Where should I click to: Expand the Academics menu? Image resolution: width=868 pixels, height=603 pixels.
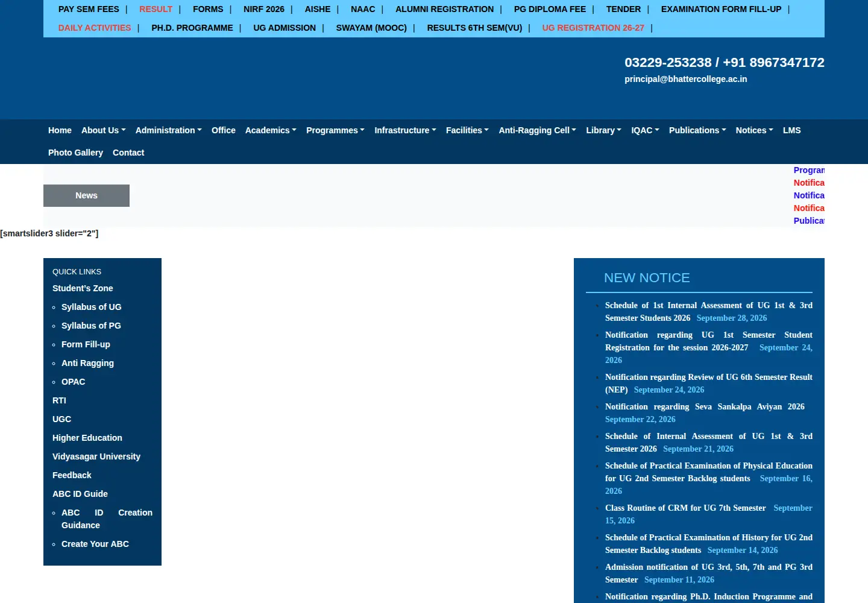click(x=271, y=130)
